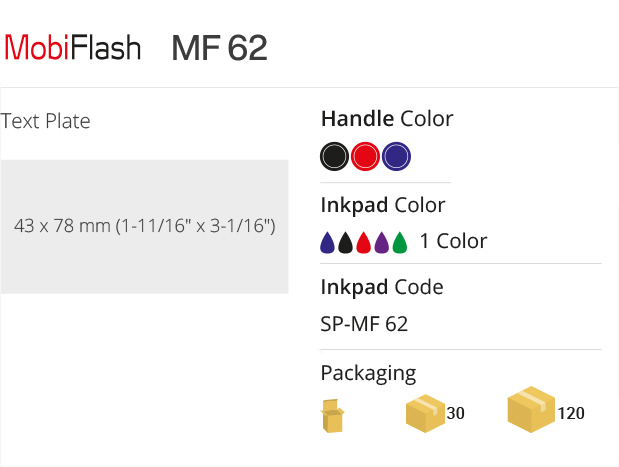The height and width of the screenshot is (467, 619).
Task: Click the Text Plate label
Action: [x=45, y=121]
